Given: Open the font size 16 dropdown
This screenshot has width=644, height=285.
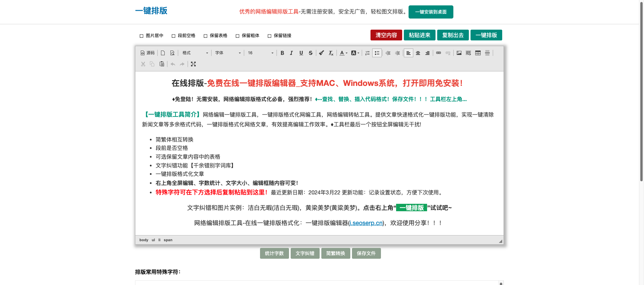Looking at the screenshot, I should [260, 53].
